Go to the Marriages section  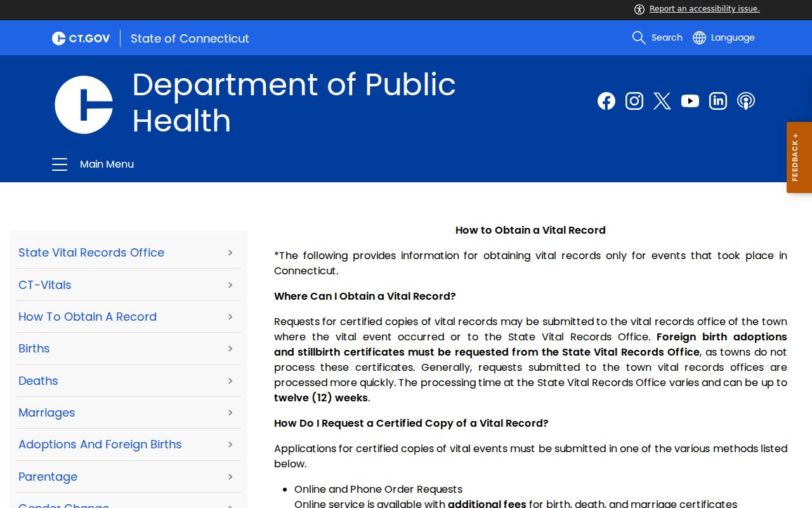click(x=46, y=413)
